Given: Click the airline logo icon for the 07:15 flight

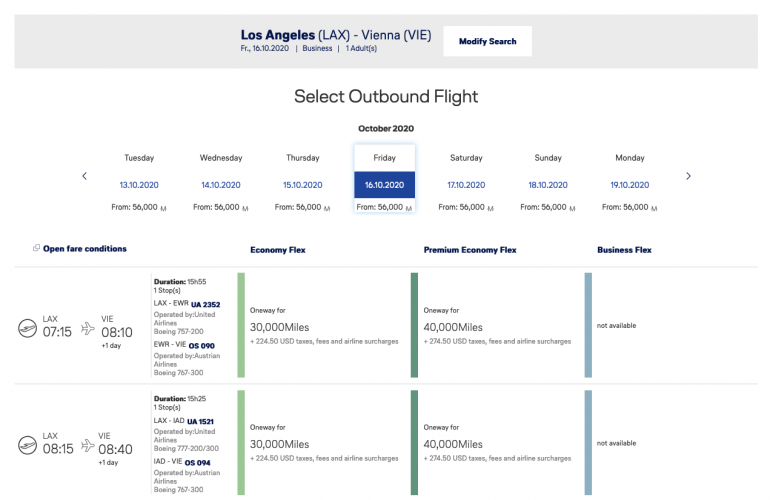Looking at the screenshot, I should [28, 329].
